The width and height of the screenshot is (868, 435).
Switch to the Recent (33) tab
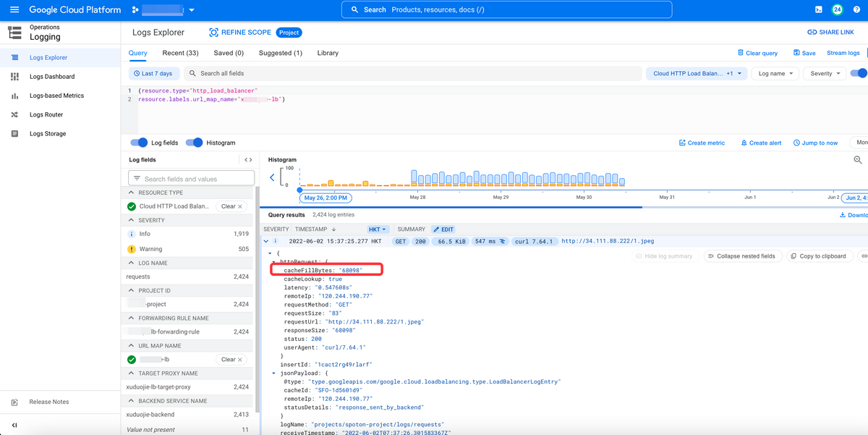[180, 53]
